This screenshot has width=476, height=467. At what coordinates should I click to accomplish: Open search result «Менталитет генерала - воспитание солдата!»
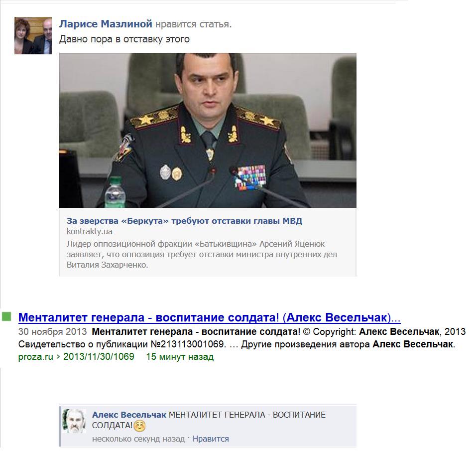tap(210, 317)
